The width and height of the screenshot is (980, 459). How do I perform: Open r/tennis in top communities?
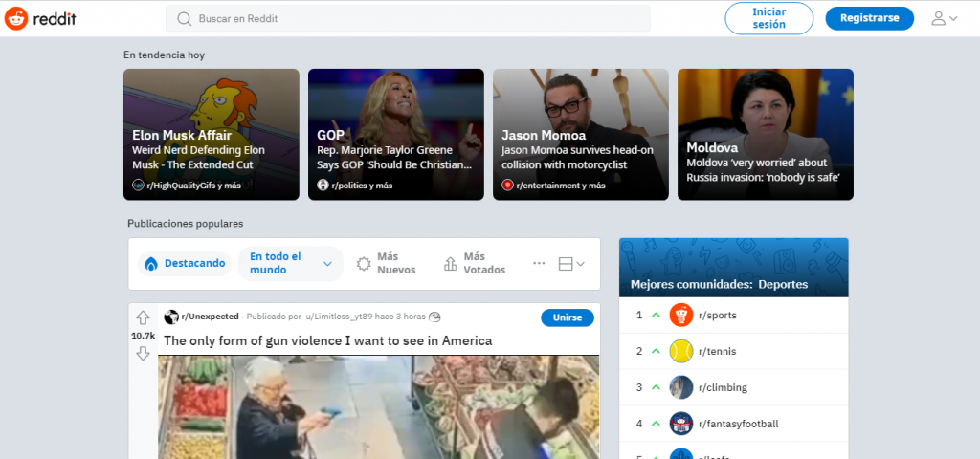[718, 351]
